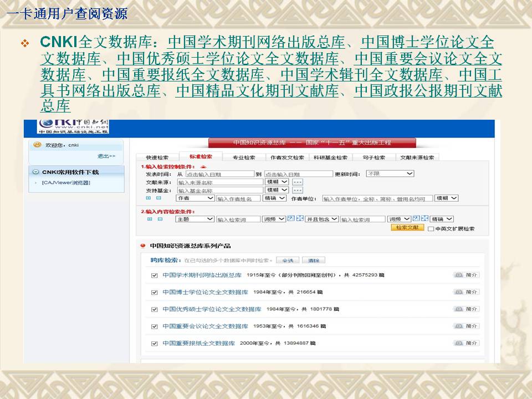Click the '...' browse button next to 文献来源

[298, 182]
